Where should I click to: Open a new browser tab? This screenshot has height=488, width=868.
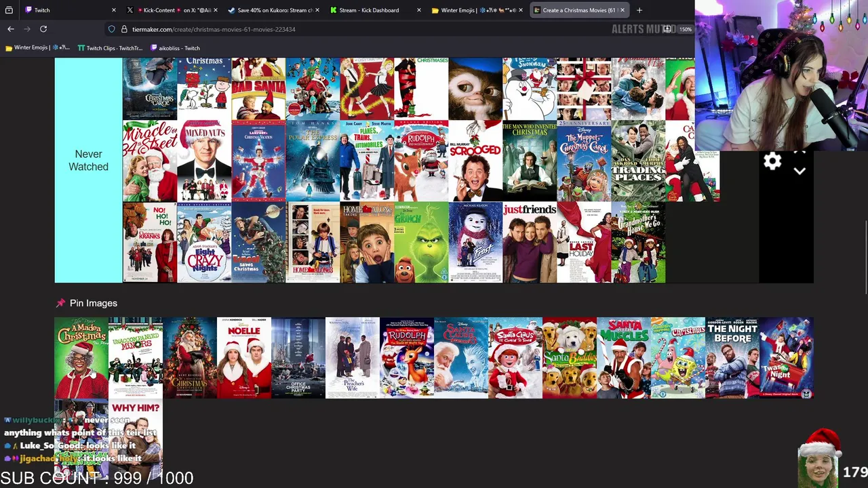639,10
